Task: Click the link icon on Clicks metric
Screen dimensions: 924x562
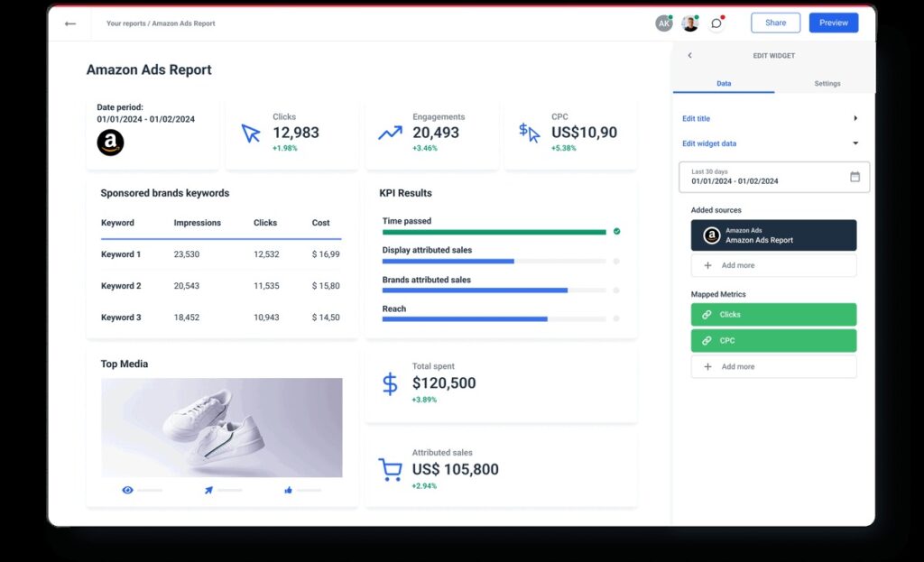Action: click(x=707, y=315)
